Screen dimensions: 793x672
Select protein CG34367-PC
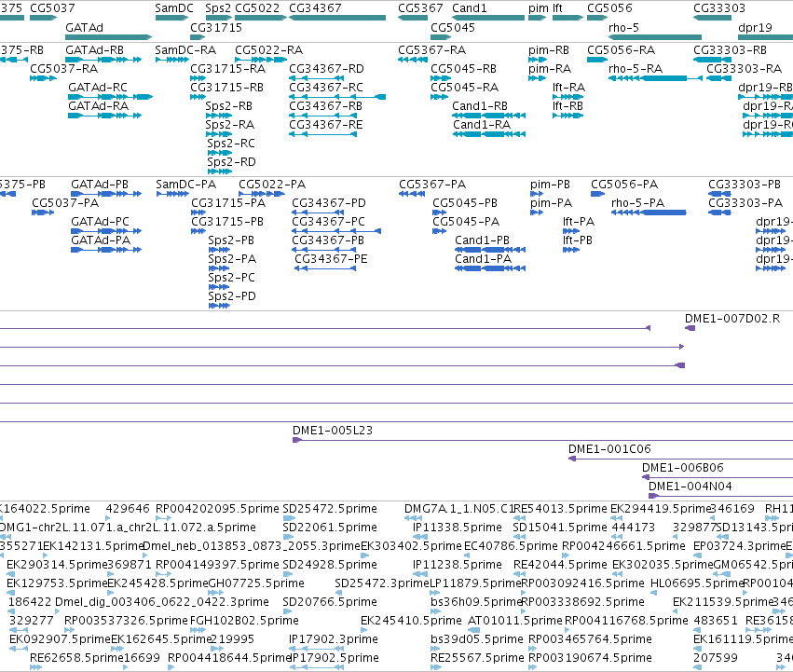(336, 231)
